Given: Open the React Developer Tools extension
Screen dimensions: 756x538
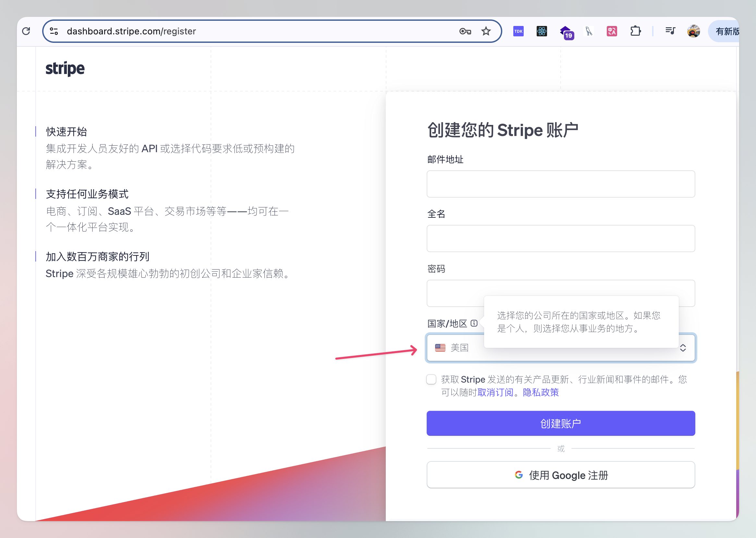Looking at the screenshot, I should (542, 31).
